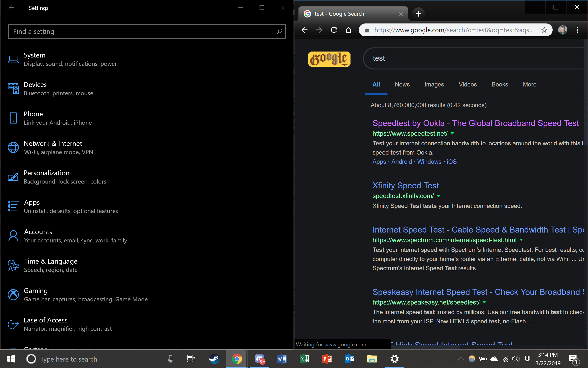Open Chrome three-dot menu
Screen dimensions: 588x368
577,30
